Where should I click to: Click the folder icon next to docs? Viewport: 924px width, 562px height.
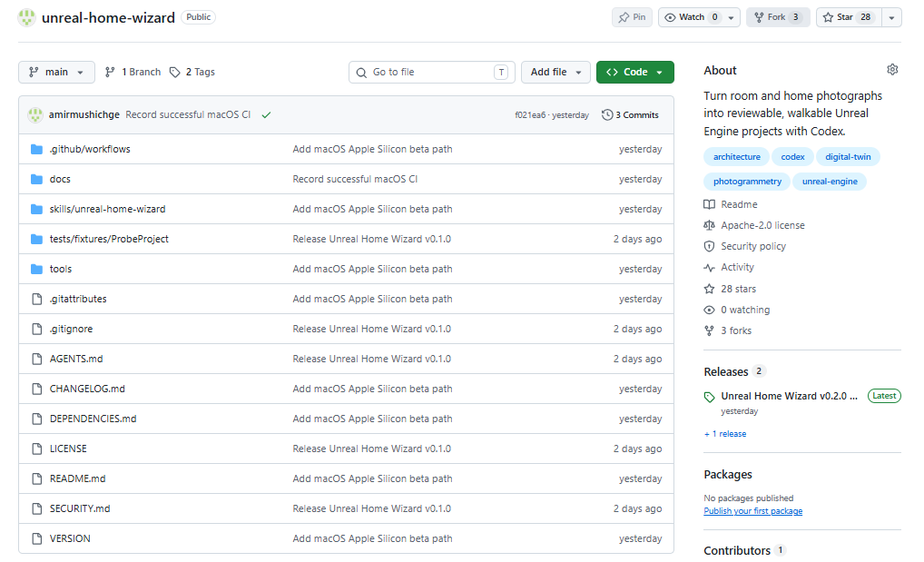pyautogui.click(x=36, y=179)
